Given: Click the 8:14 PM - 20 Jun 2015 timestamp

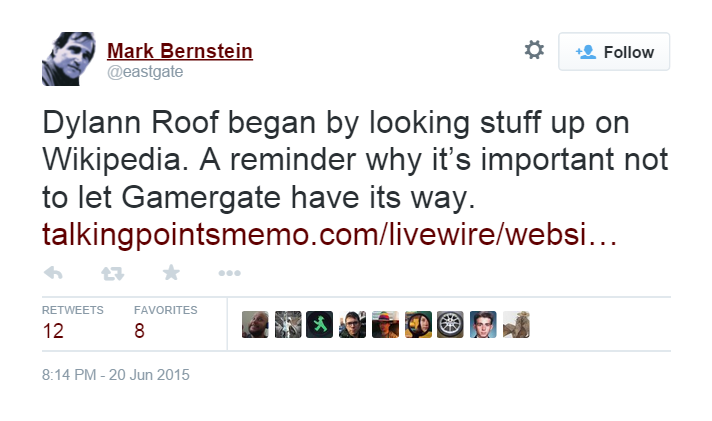Looking at the screenshot, I should (x=116, y=375).
